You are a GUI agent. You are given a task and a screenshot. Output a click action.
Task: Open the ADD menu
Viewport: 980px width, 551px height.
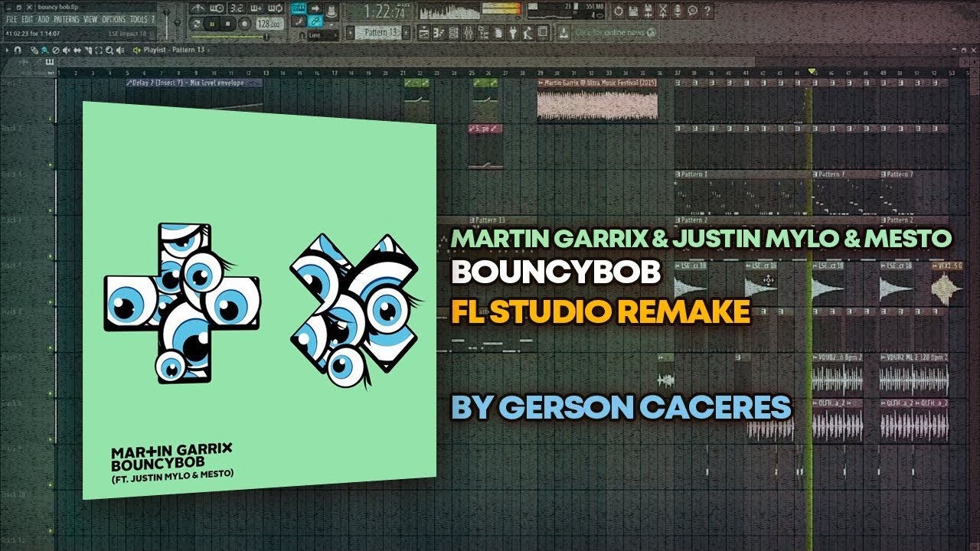click(x=44, y=19)
